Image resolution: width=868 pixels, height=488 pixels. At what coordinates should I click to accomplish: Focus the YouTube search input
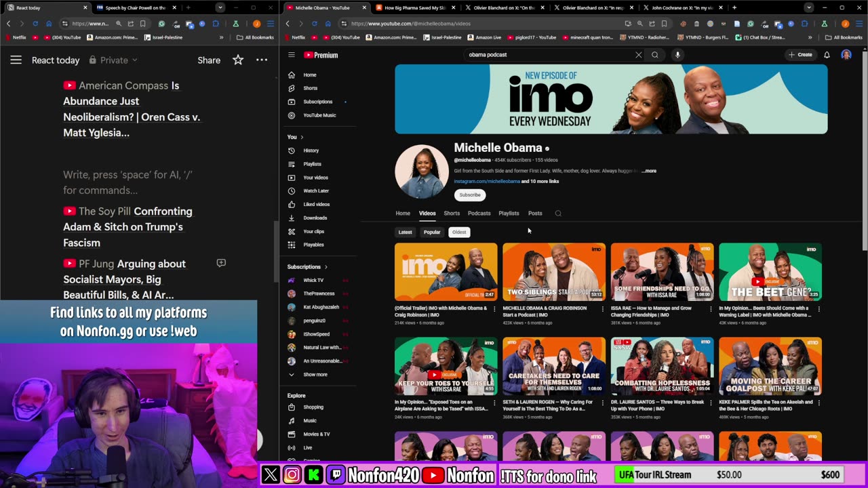point(549,55)
